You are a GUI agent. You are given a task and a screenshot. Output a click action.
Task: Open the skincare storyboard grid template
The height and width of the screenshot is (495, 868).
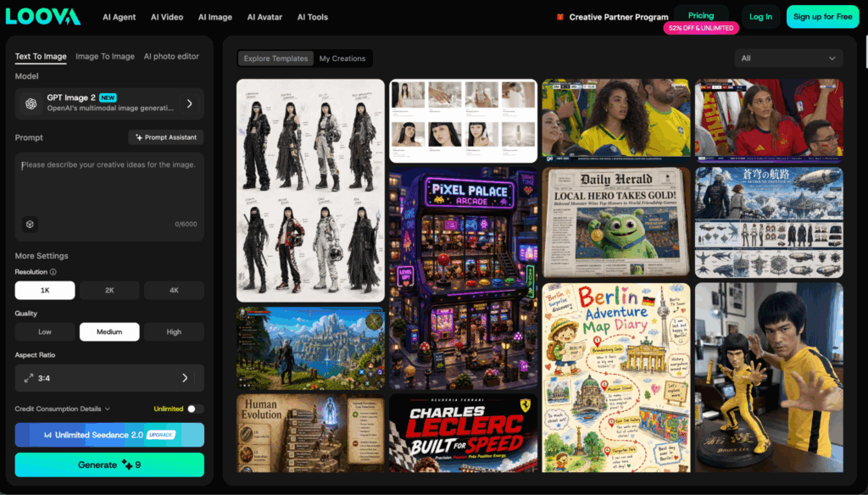(x=464, y=120)
